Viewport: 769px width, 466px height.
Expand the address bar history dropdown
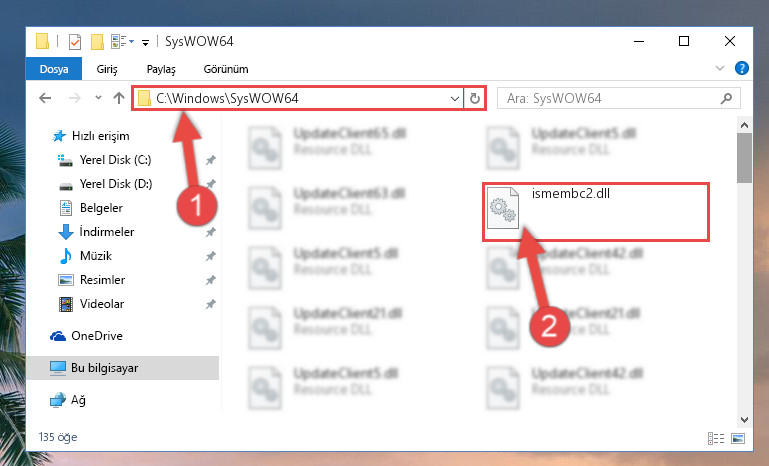point(455,99)
